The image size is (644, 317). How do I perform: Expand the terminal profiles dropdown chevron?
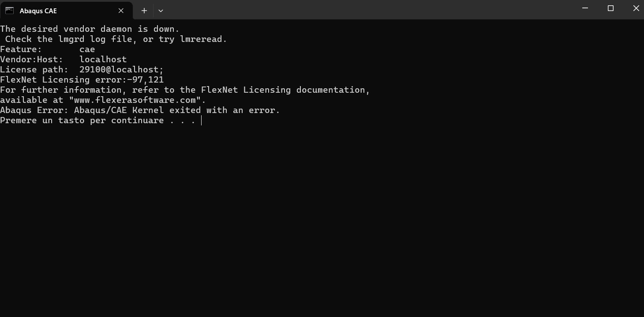pos(161,11)
